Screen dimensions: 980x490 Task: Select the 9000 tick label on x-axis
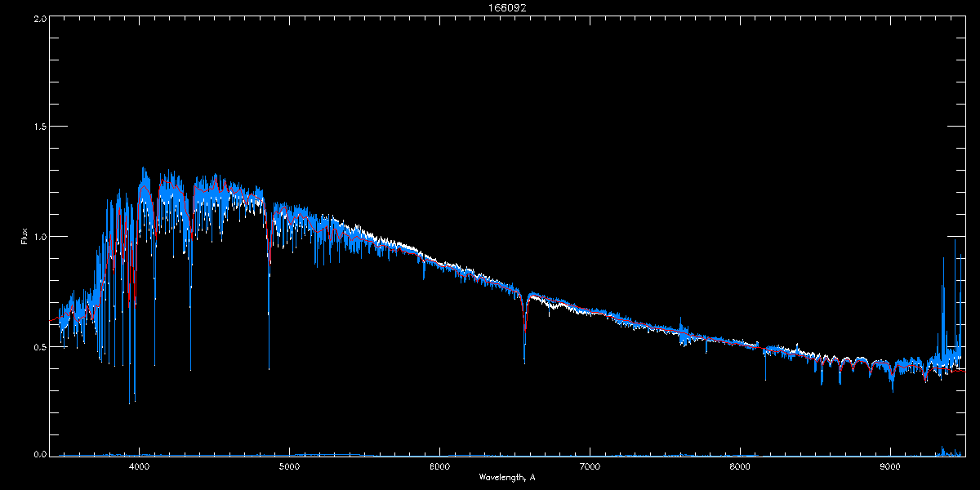coord(890,466)
